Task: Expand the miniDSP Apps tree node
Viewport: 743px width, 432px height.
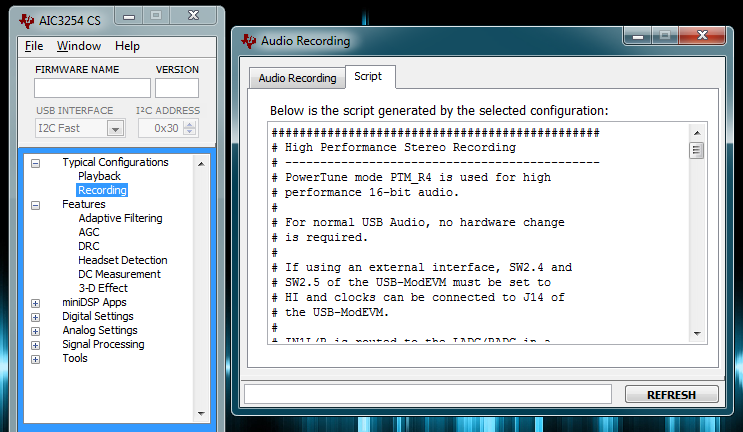Action: [x=36, y=303]
